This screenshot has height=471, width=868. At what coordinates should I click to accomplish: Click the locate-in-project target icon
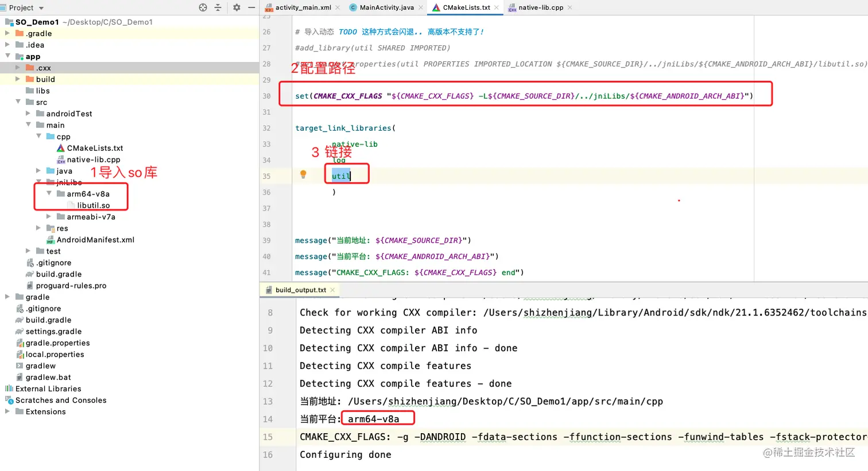pyautogui.click(x=203, y=7)
